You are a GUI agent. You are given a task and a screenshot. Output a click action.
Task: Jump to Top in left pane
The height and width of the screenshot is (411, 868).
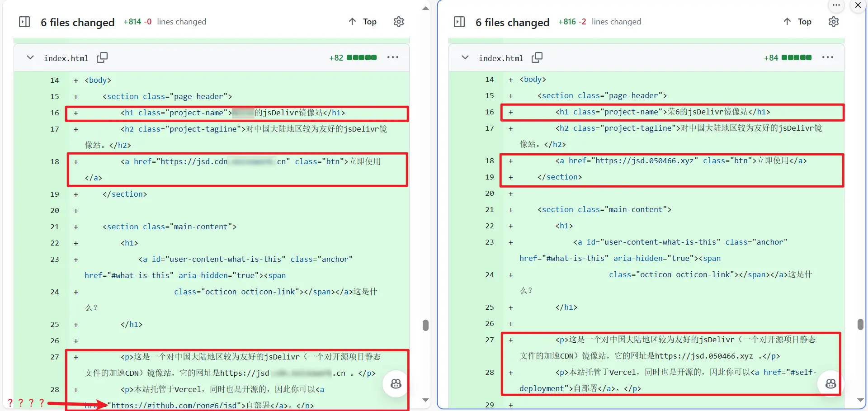(369, 22)
